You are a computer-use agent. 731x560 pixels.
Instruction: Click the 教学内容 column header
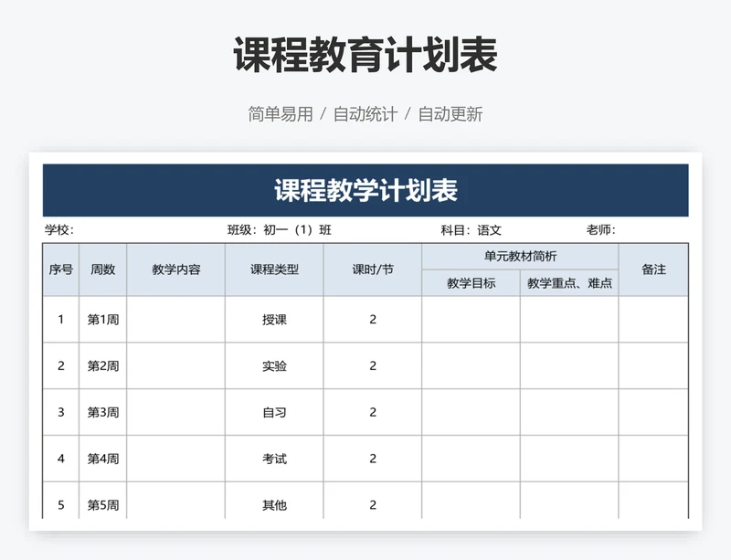175,269
